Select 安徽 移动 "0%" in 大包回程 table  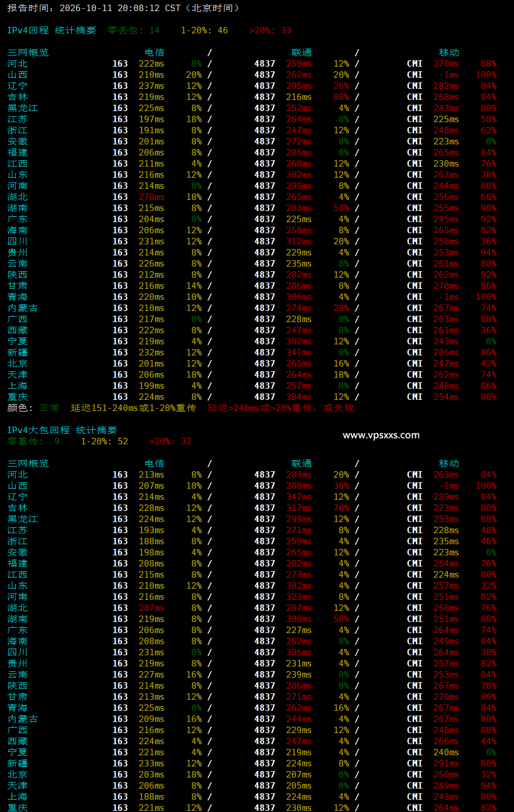click(x=491, y=552)
